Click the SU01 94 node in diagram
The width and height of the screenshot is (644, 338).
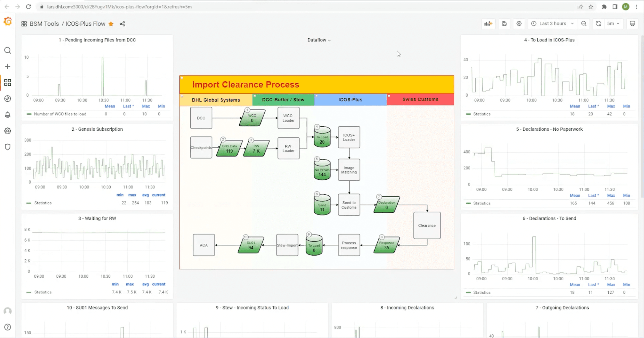251,245
